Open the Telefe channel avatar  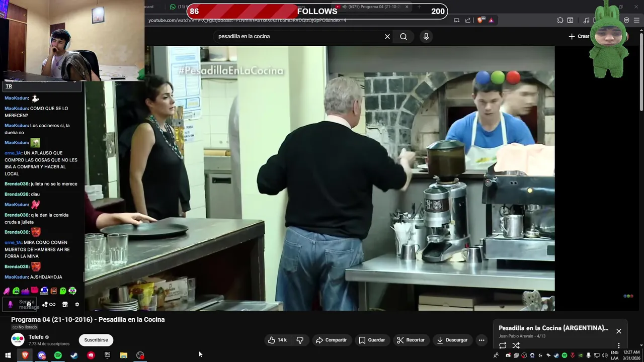18,340
